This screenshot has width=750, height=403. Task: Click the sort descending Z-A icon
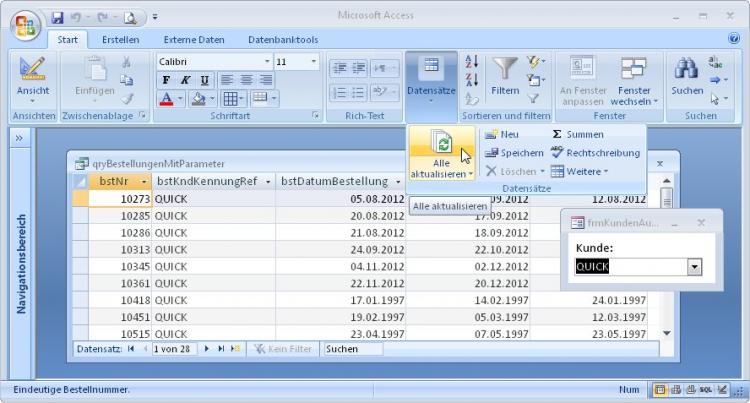(473, 80)
